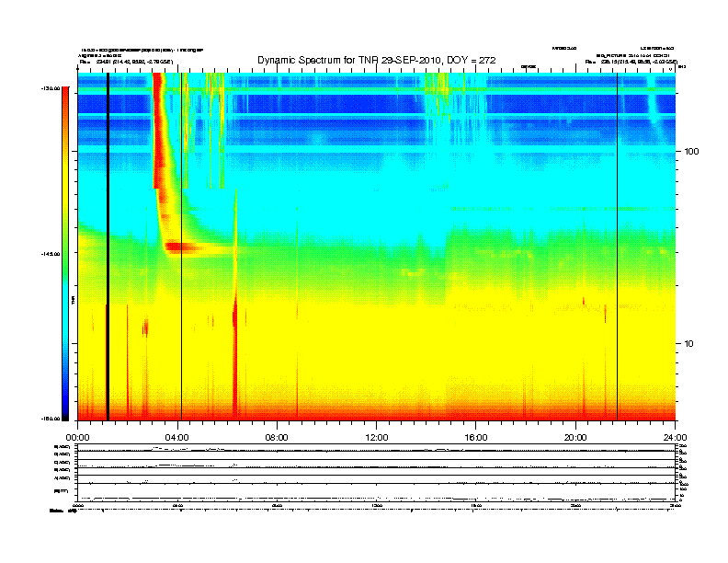The height and width of the screenshot is (563, 728).
Task: Click the tall red spike just after 06:00
Action: pyautogui.click(x=235, y=358)
